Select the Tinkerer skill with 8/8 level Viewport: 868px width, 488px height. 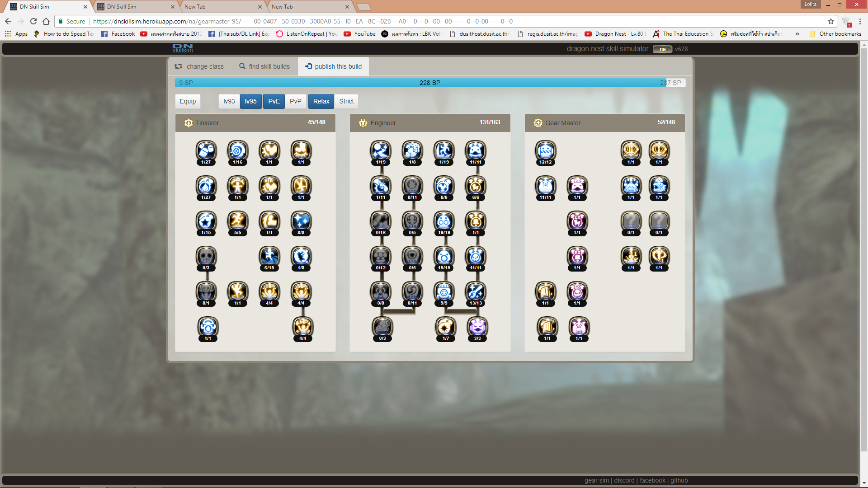[301, 221]
